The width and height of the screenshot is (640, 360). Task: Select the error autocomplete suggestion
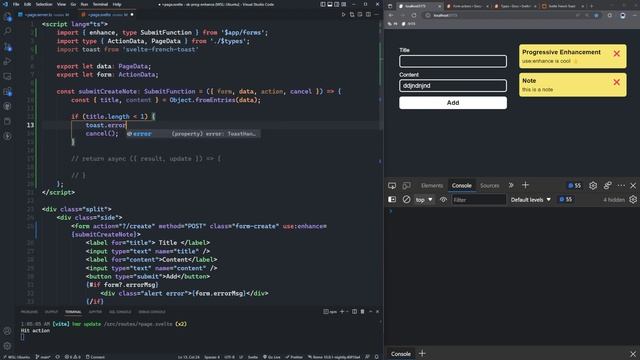pyautogui.click(x=193, y=134)
